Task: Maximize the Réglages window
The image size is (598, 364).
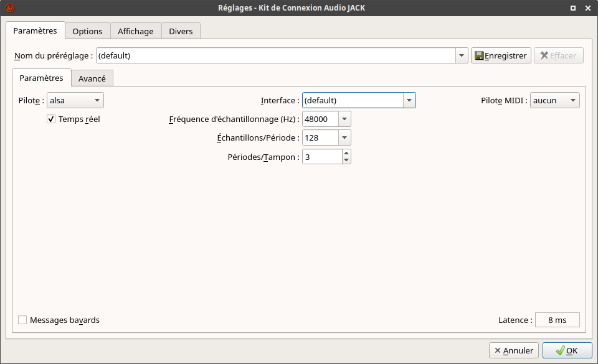Action: pyautogui.click(x=573, y=8)
